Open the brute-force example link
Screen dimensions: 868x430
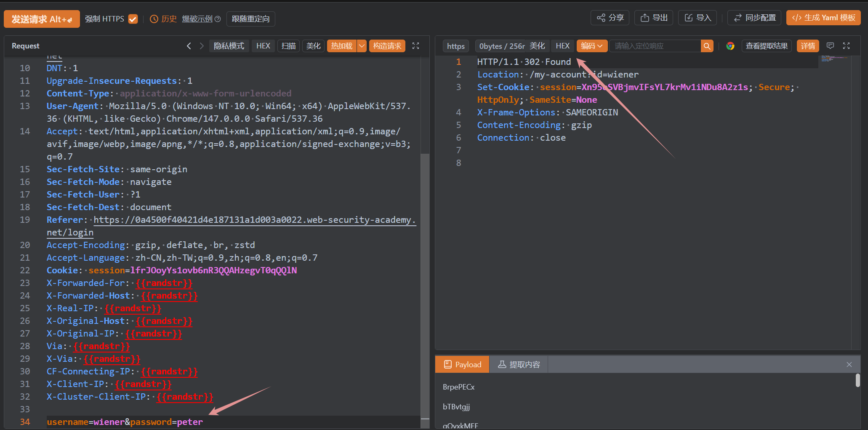[x=197, y=19]
